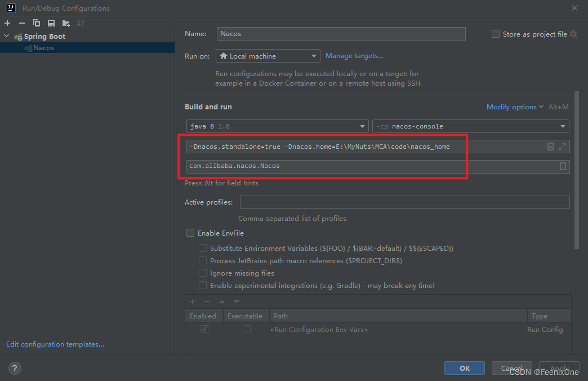The width and height of the screenshot is (588, 381).
Task: Open the Modify options menu
Action: 515,107
